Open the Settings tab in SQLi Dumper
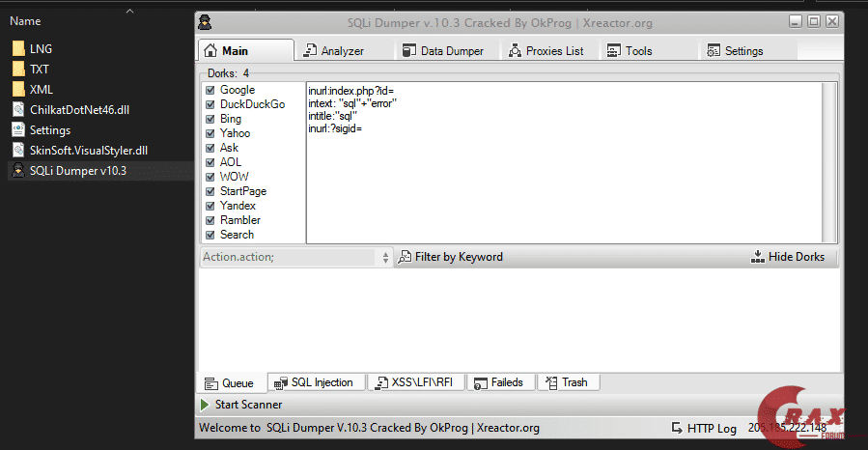This screenshot has width=868, height=450. pyautogui.click(x=737, y=51)
